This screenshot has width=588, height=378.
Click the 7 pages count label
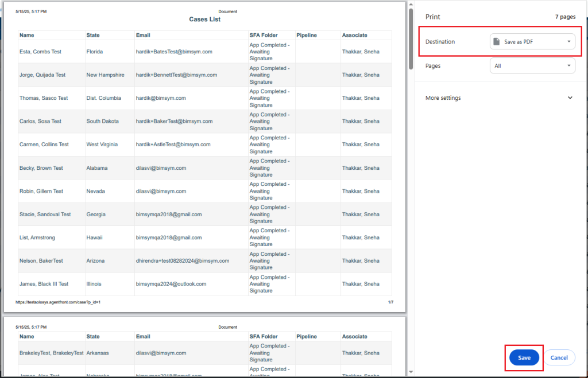[565, 17]
